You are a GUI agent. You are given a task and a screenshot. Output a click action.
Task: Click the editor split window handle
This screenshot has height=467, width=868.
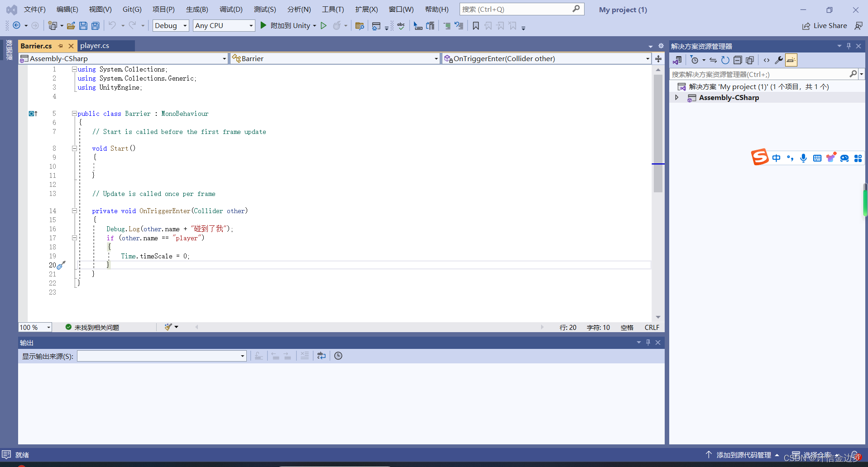[x=658, y=59]
